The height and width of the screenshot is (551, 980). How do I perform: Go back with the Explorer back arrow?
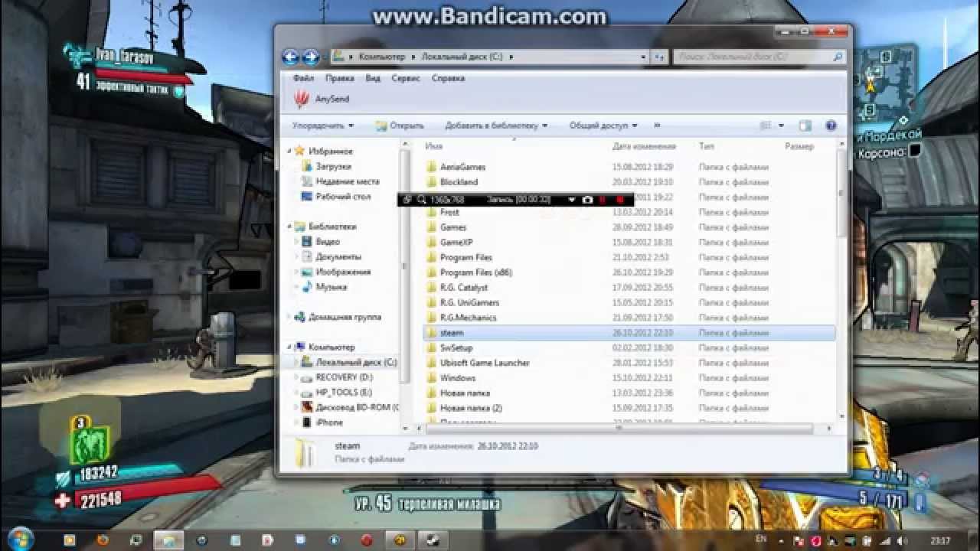290,57
